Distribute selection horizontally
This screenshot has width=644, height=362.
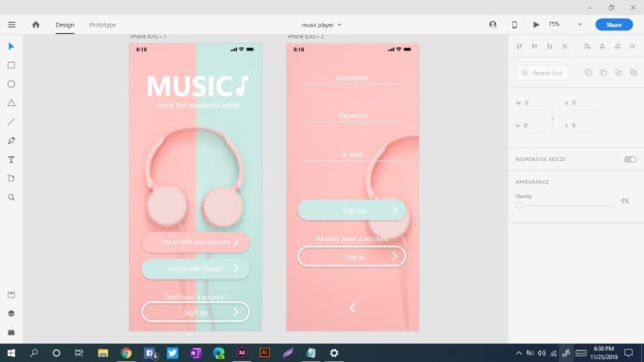coord(633,46)
